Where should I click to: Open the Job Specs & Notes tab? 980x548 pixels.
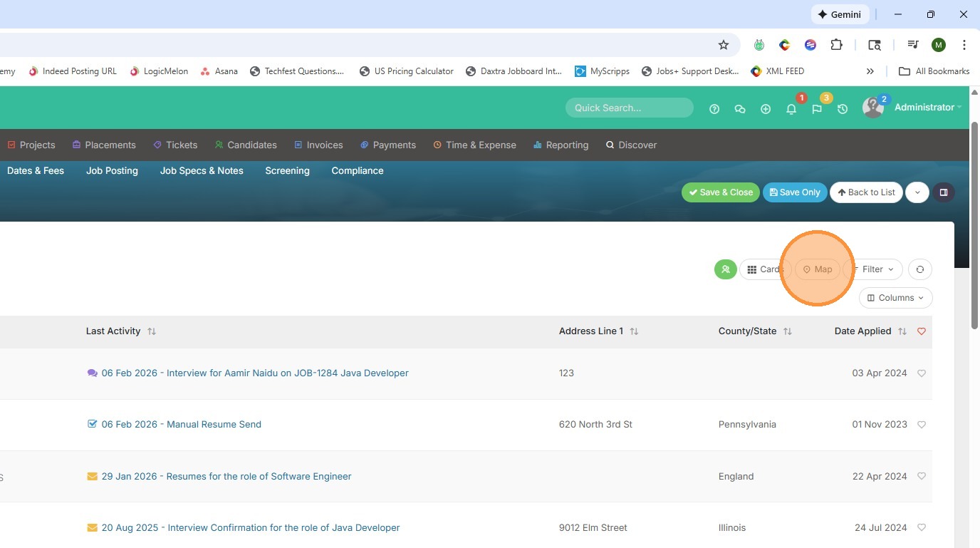202,171
